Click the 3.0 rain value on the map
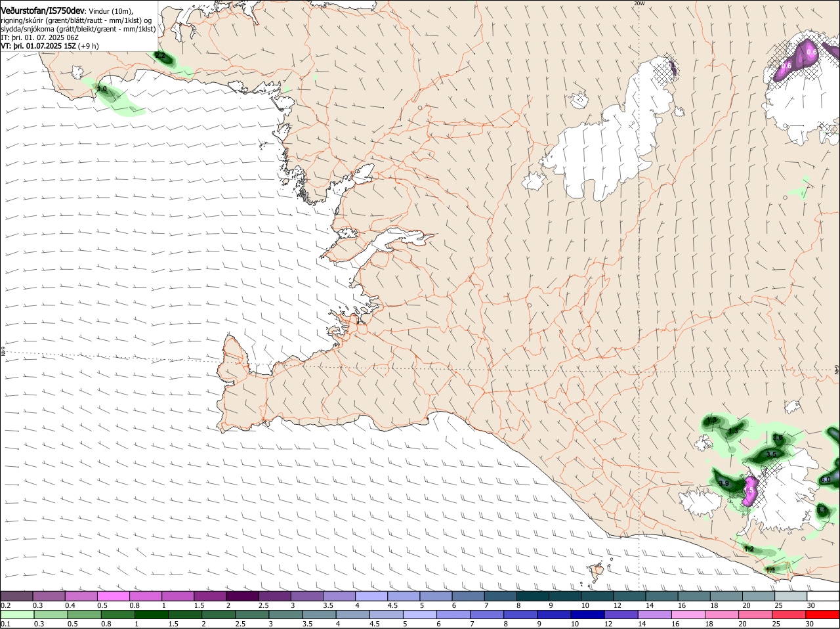 [778, 437]
